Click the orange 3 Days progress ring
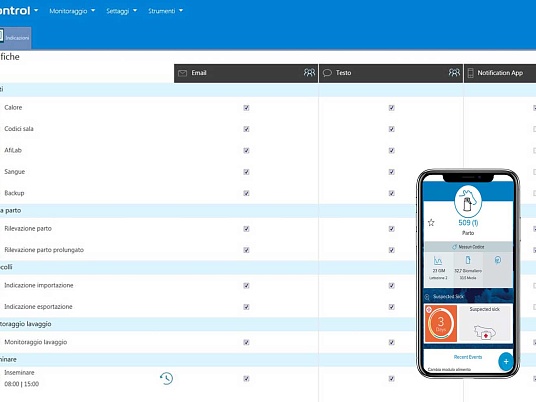The height and width of the screenshot is (402, 536). point(441,323)
